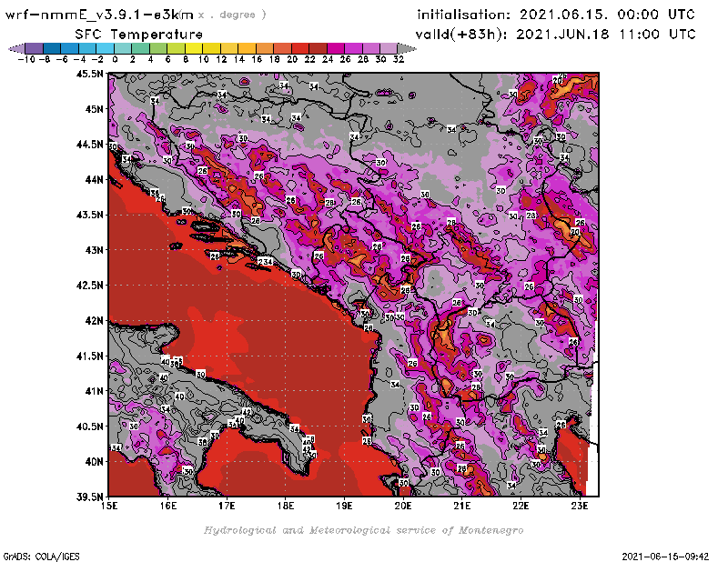Pick the legend swatch between -10 and -8
The width and height of the screenshot is (728, 562).
click(x=35, y=48)
